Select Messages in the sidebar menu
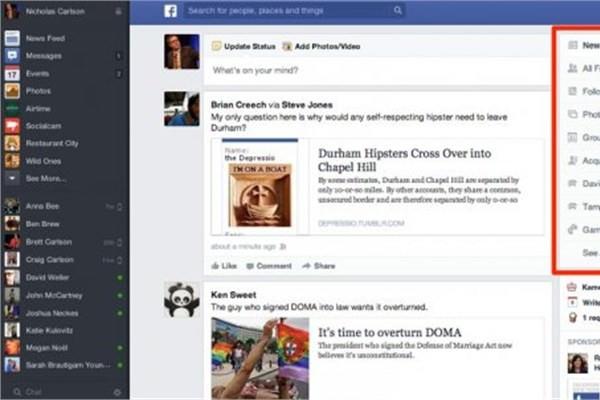The height and width of the screenshot is (400, 600). click(44, 56)
